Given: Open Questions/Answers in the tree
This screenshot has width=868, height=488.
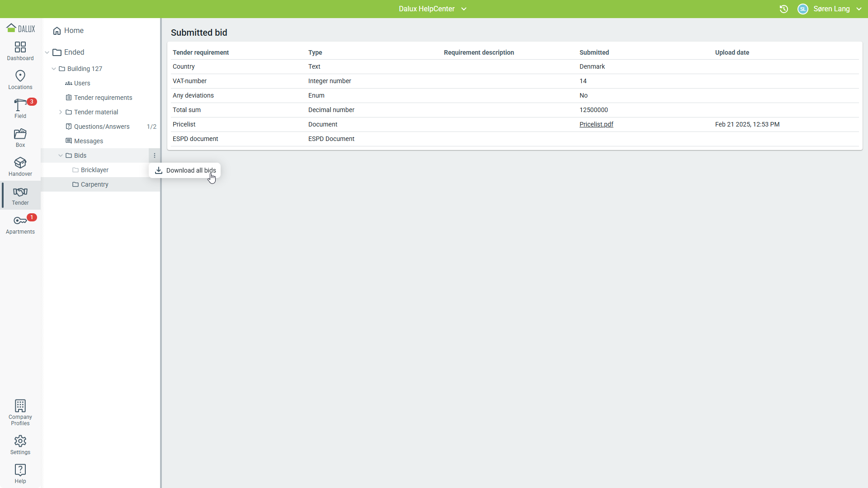Looking at the screenshot, I should coord(102,127).
